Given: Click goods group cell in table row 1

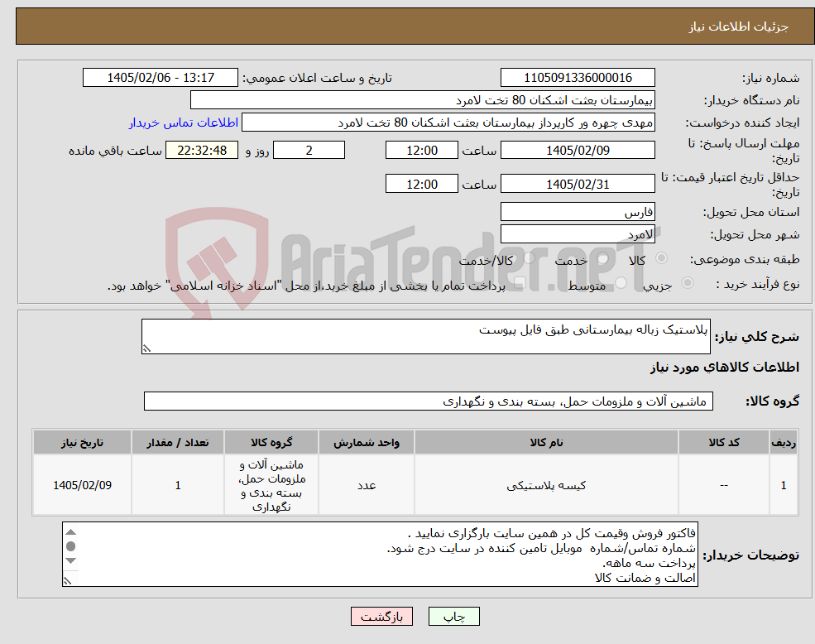Looking at the screenshot, I should point(271,485).
